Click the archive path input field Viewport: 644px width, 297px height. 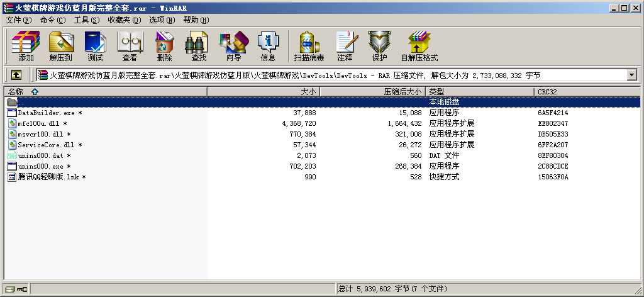337,75
